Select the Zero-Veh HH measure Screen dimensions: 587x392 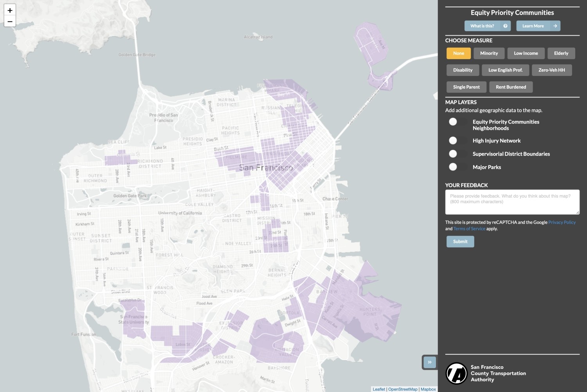(552, 70)
